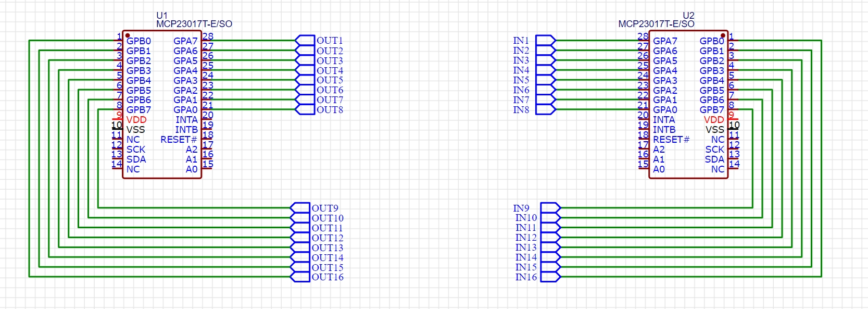Click the U1 designator label
The height and width of the screenshot is (309, 868).
point(162,16)
